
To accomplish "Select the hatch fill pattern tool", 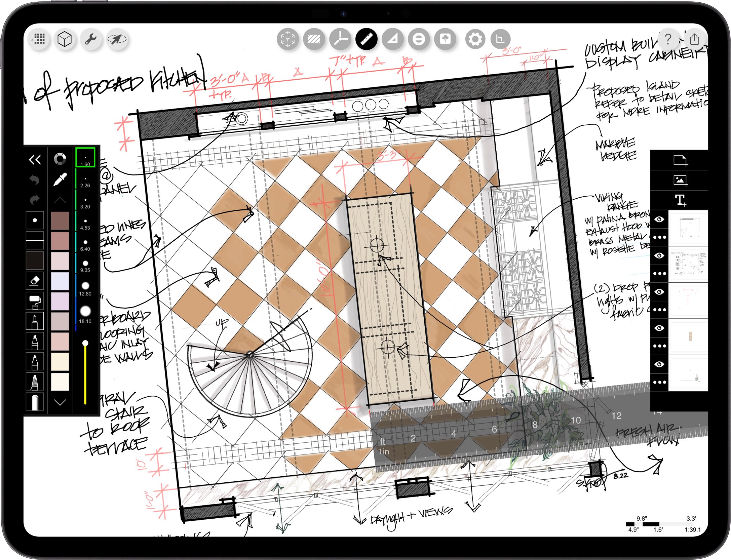I will (313, 39).
